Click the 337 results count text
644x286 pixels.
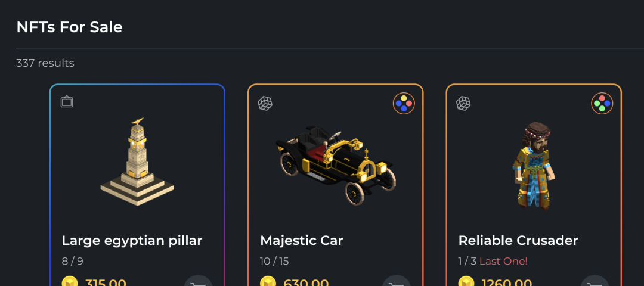[x=45, y=63]
